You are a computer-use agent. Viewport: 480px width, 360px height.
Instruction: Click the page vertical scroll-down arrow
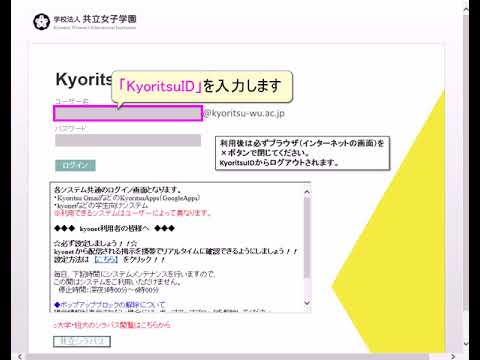[466, 343]
